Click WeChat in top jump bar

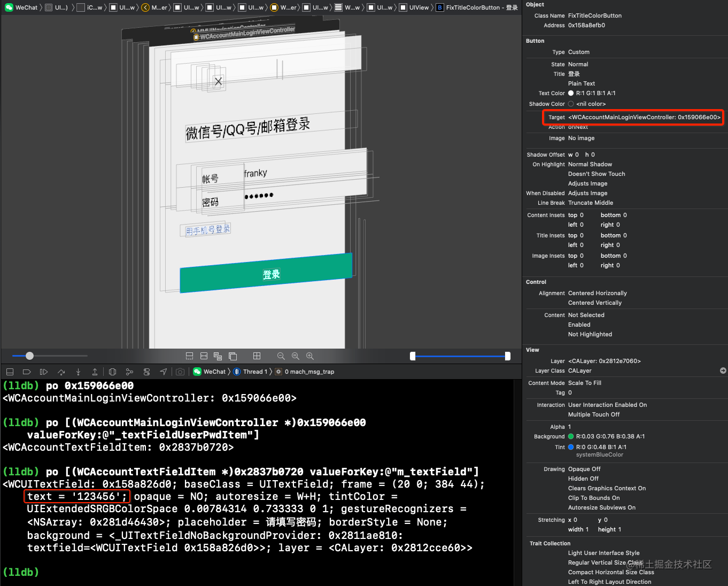(21, 7)
